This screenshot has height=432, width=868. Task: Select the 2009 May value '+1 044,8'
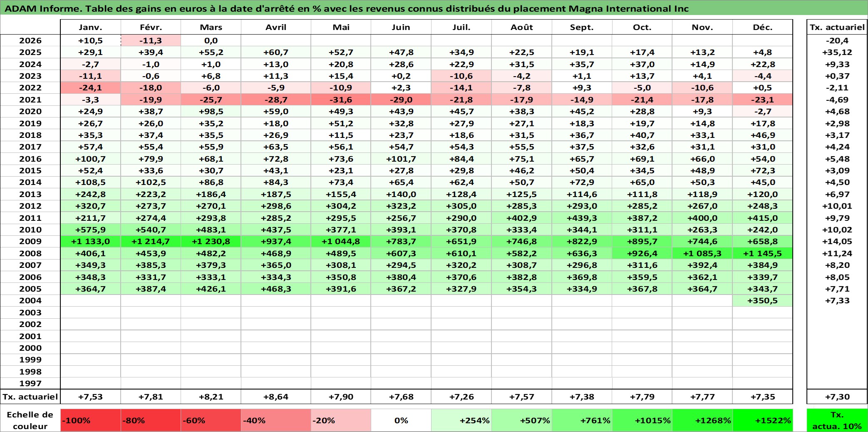[341, 241]
